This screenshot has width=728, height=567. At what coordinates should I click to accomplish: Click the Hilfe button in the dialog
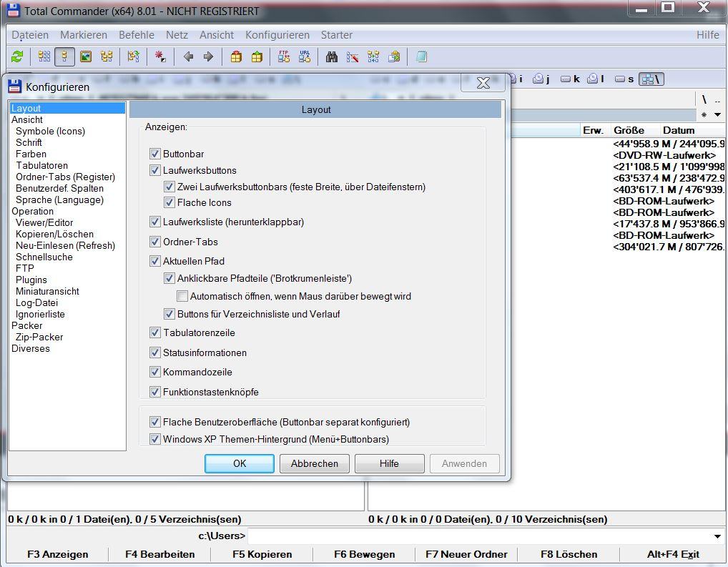point(389,463)
